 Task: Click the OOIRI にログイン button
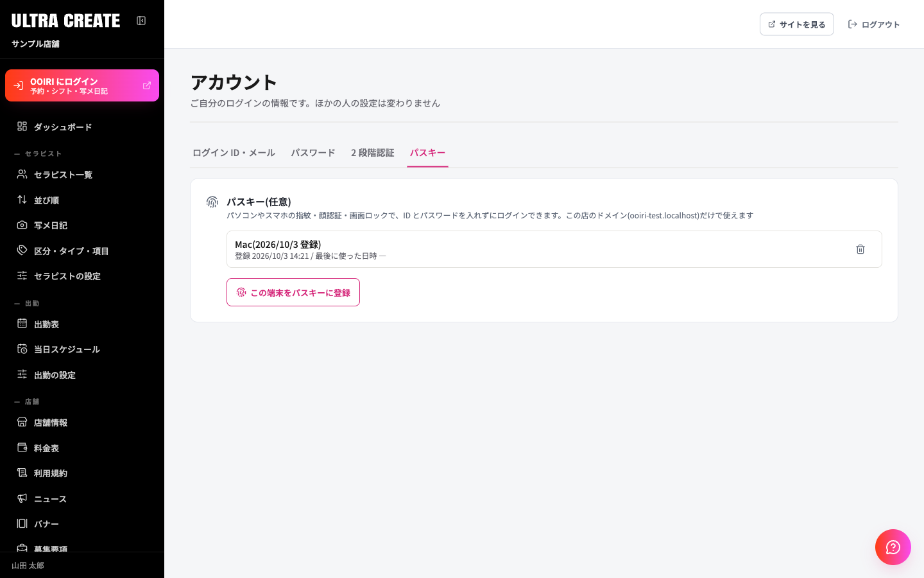tap(82, 85)
